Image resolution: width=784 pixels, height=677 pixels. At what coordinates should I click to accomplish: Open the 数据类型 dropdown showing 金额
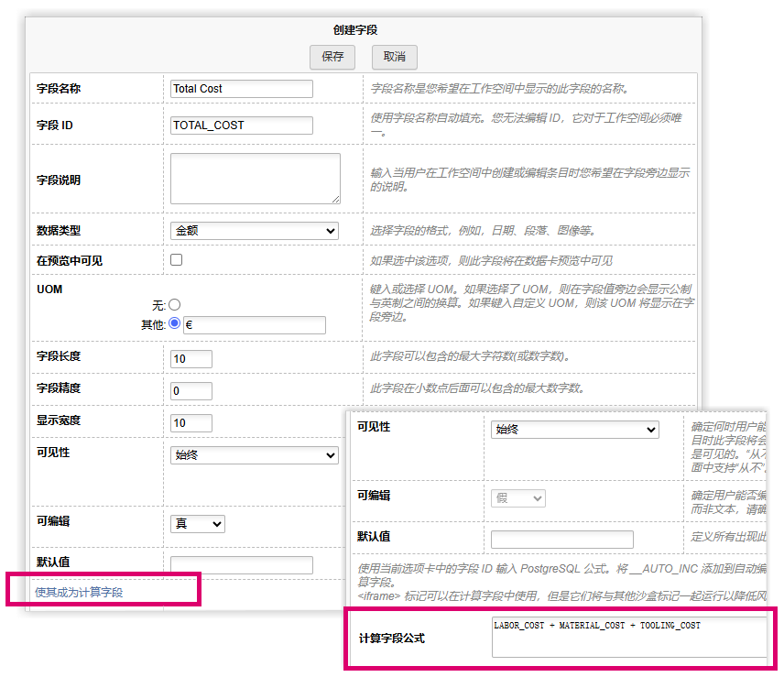point(254,230)
